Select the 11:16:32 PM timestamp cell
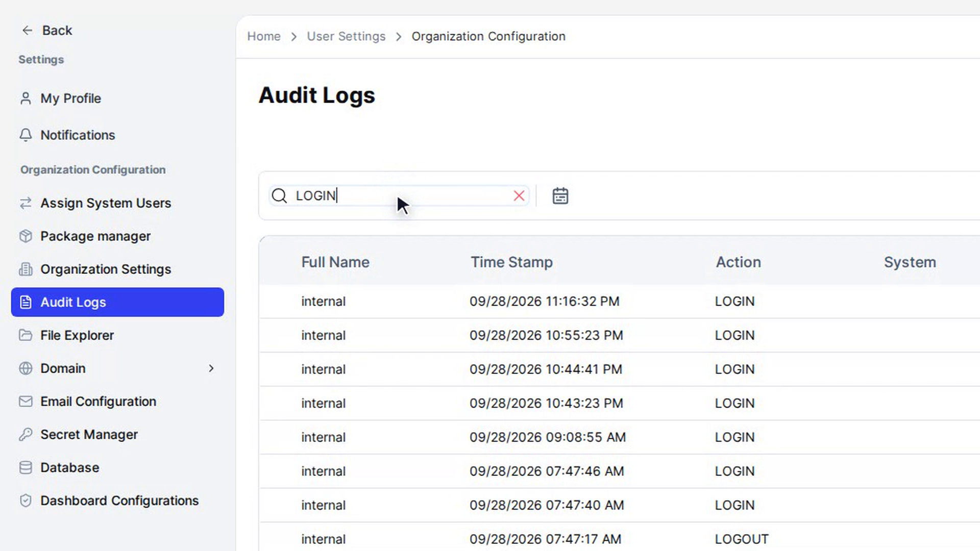 pos(545,302)
